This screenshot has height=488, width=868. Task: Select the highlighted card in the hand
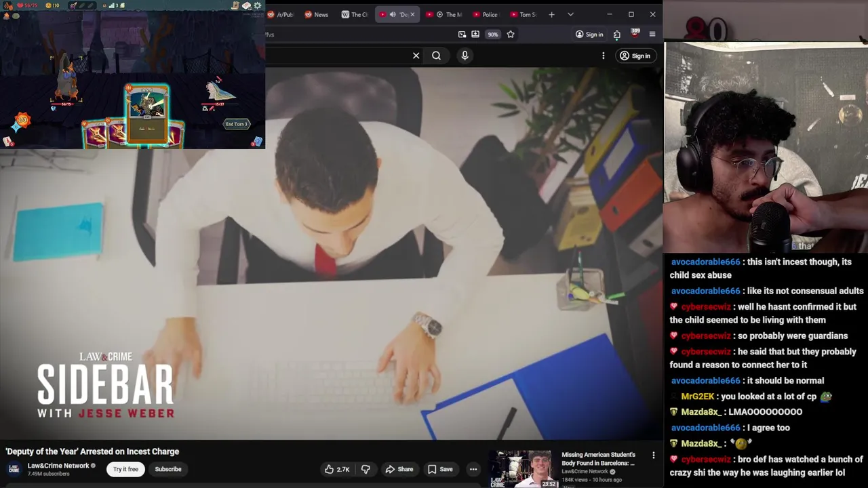click(x=147, y=115)
